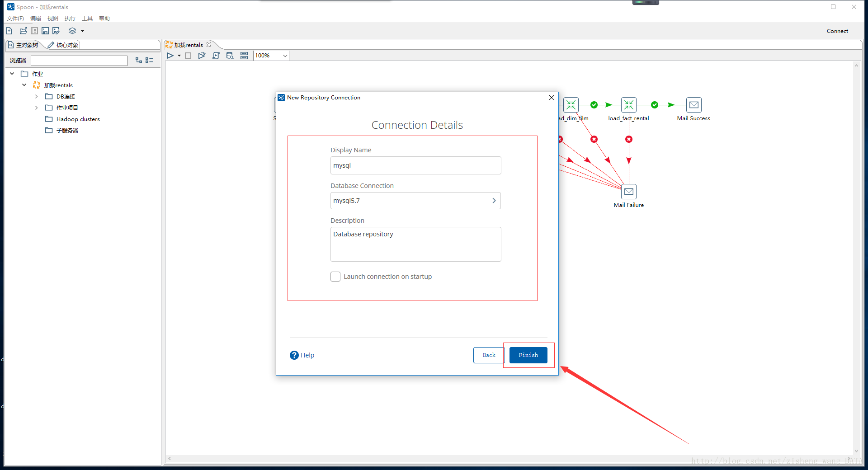Click the Connect link at top right
This screenshot has height=470, width=868.
click(x=837, y=31)
